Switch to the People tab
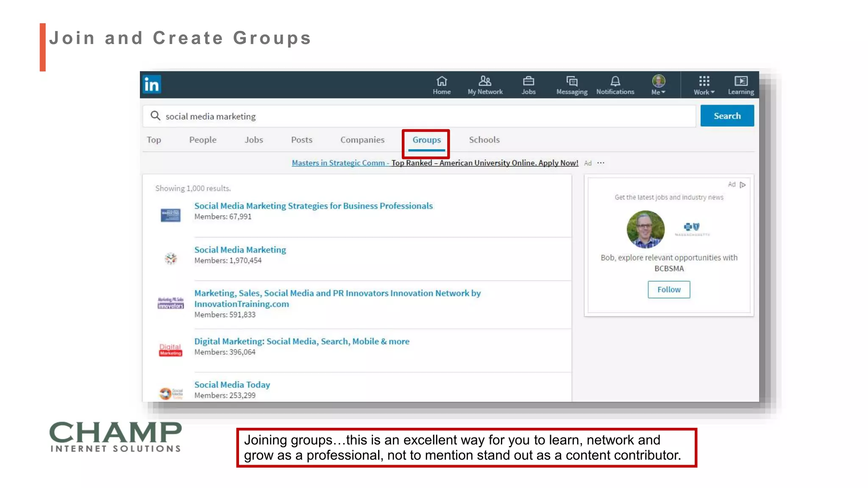868x488 pixels. tap(203, 140)
